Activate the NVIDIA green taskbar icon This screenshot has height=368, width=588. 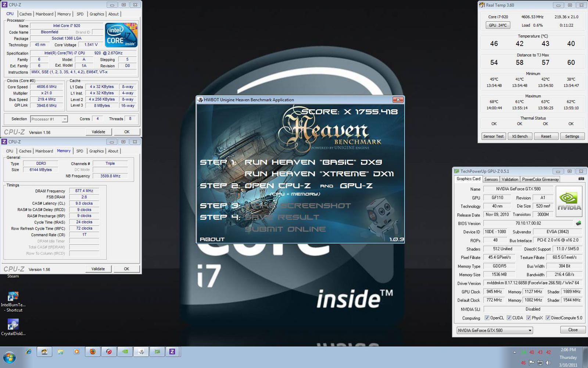125,352
